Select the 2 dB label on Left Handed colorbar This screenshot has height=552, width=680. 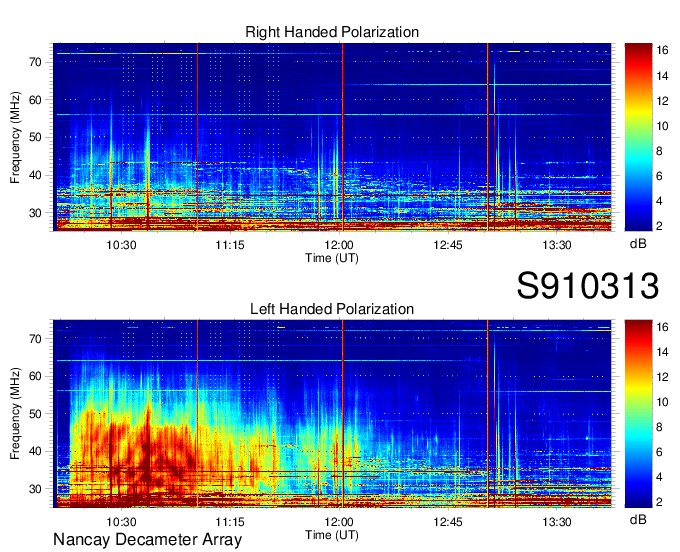(x=659, y=502)
